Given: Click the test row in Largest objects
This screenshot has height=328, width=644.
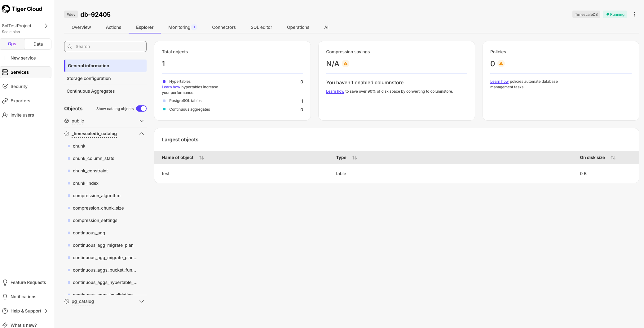Looking at the screenshot, I should 397,174.
